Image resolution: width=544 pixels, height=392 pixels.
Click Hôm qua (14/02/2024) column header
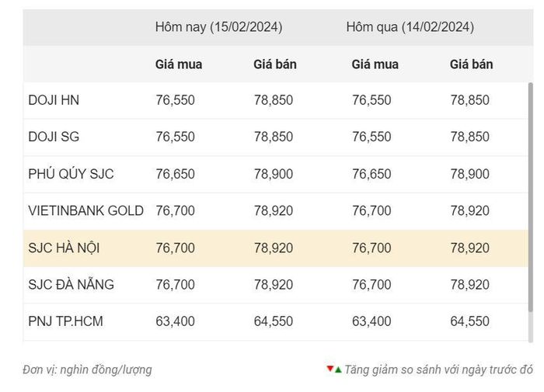(410, 27)
